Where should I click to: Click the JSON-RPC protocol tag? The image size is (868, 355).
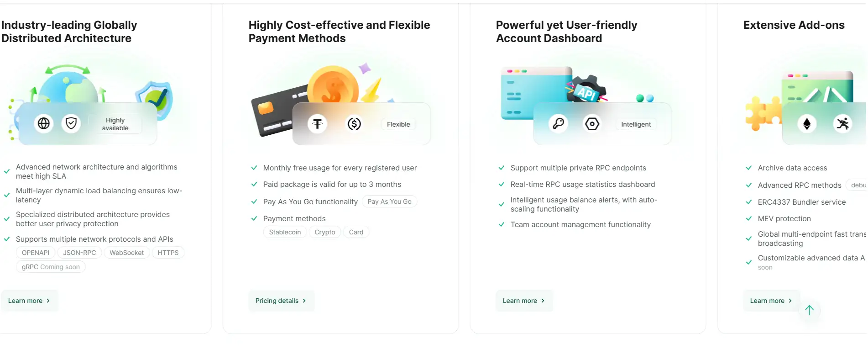click(x=79, y=253)
